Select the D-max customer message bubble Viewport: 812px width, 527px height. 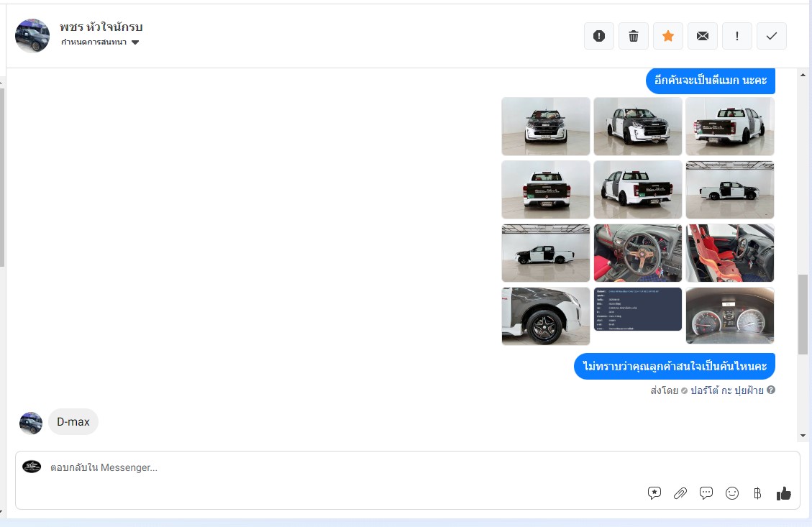click(73, 422)
